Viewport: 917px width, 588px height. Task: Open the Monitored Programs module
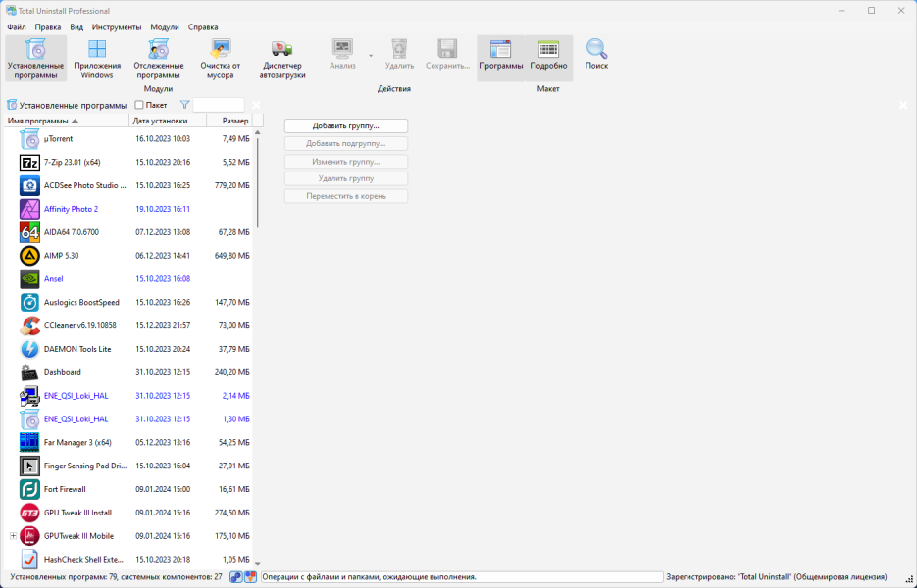click(159, 59)
